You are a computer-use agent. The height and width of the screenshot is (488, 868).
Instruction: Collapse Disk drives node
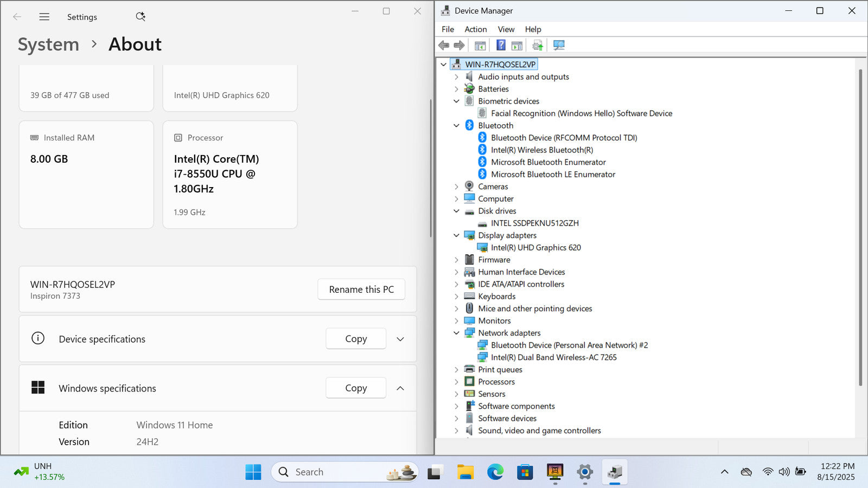coord(456,211)
